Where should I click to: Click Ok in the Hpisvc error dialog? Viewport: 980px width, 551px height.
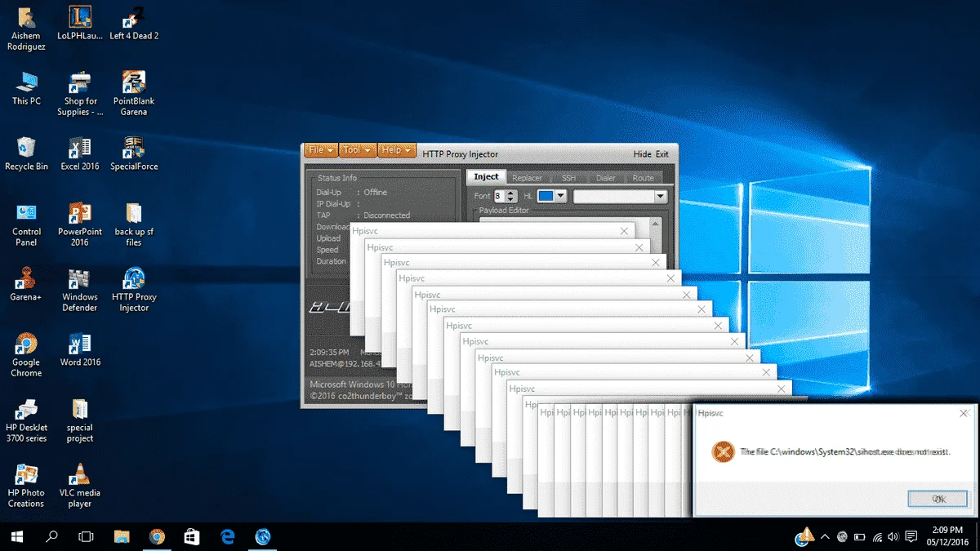pos(938,499)
